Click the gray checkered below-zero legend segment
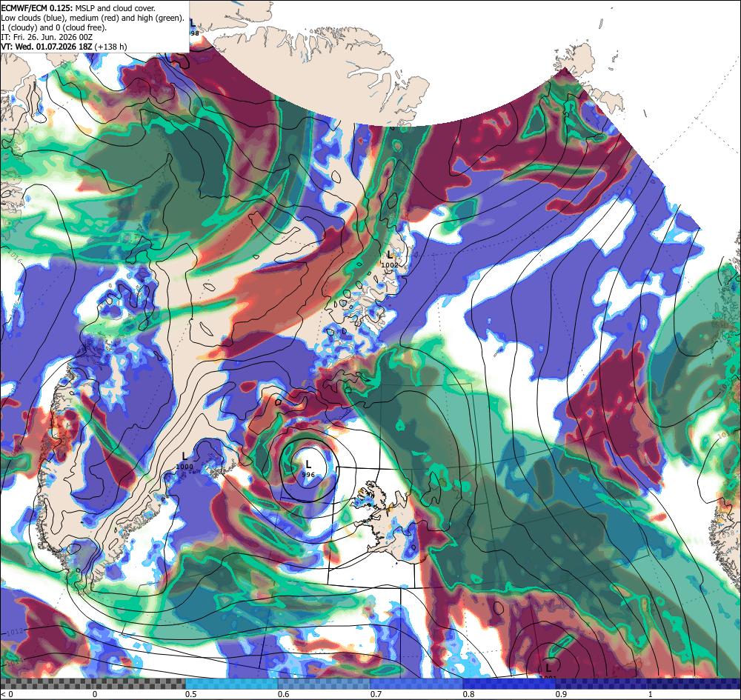 pos(93,684)
